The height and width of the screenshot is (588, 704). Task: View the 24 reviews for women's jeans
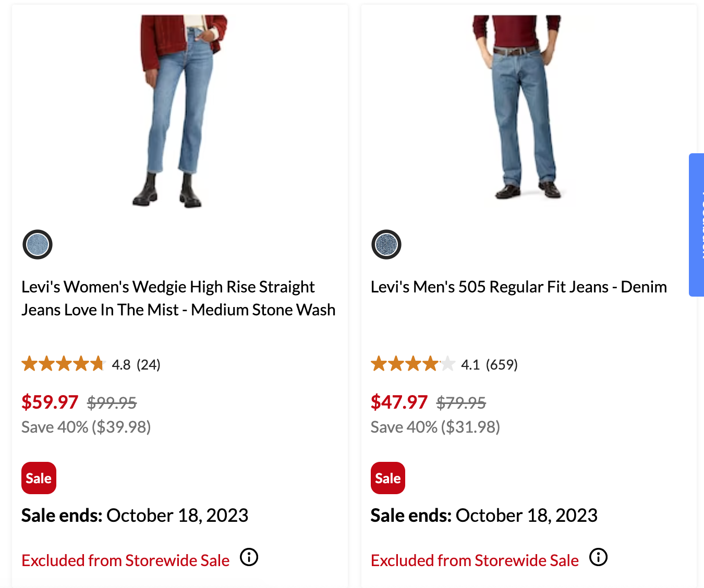click(x=148, y=364)
